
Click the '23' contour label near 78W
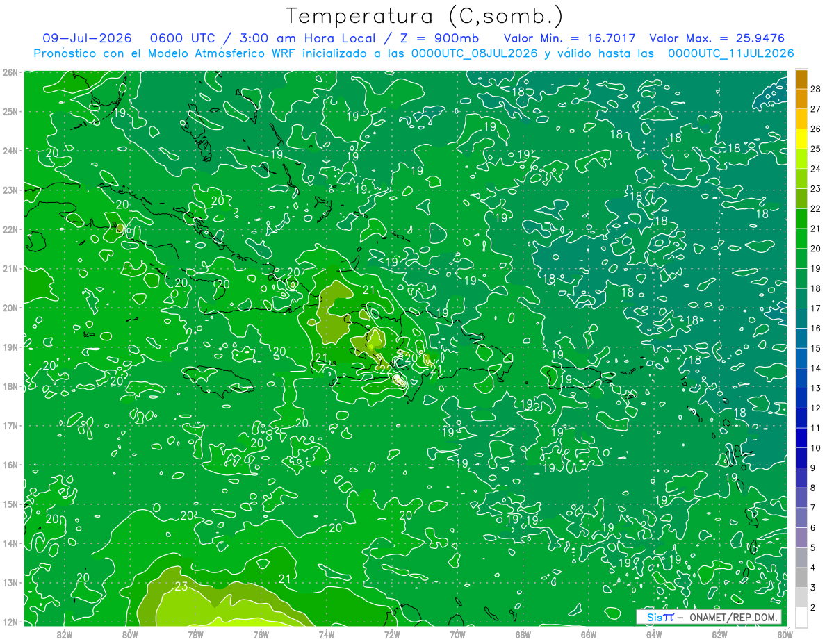point(181,586)
